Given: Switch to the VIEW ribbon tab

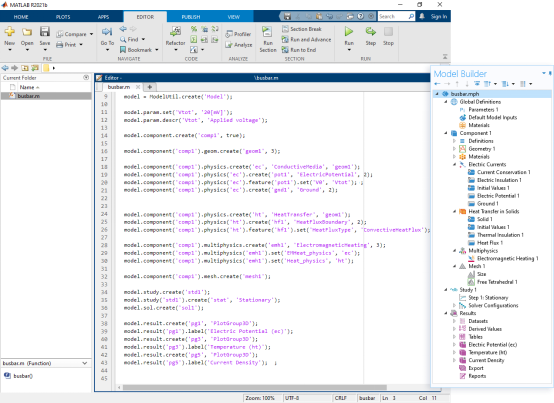Looking at the screenshot, I should [x=234, y=17].
